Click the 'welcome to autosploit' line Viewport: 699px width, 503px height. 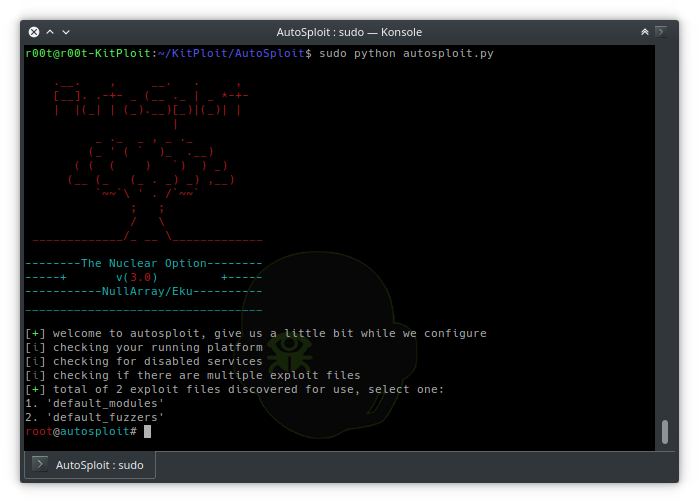point(256,333)
